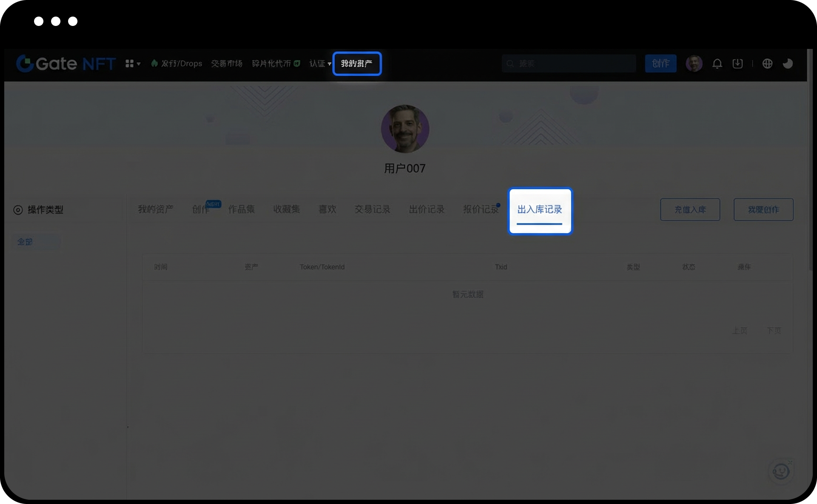Switch to the 交易记录 tab

pos(372,209)
